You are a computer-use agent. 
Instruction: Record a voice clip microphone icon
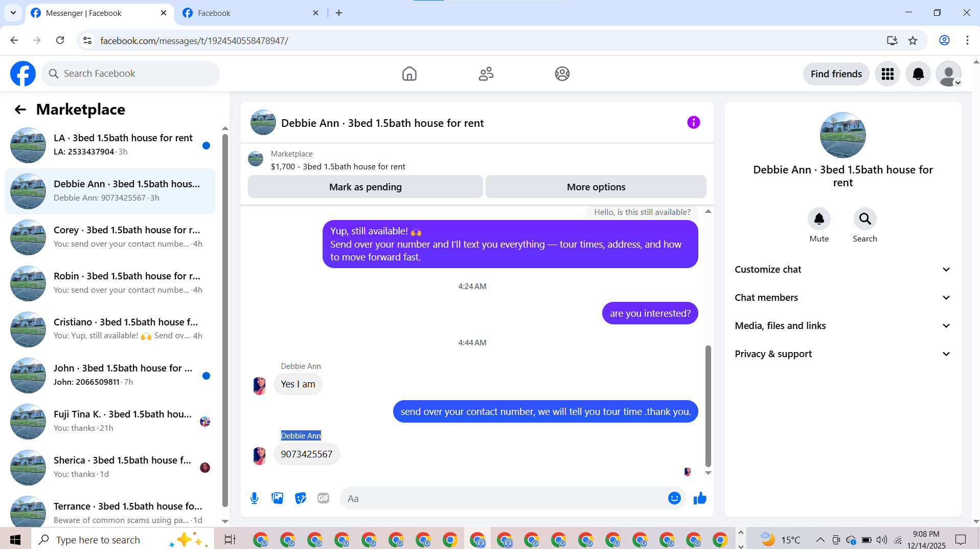(x=254, y=498)
